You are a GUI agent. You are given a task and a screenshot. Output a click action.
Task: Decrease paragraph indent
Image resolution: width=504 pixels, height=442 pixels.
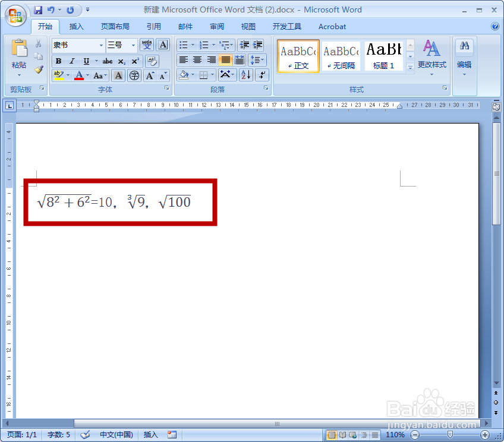pyautogui.click(x=244, y=45)
